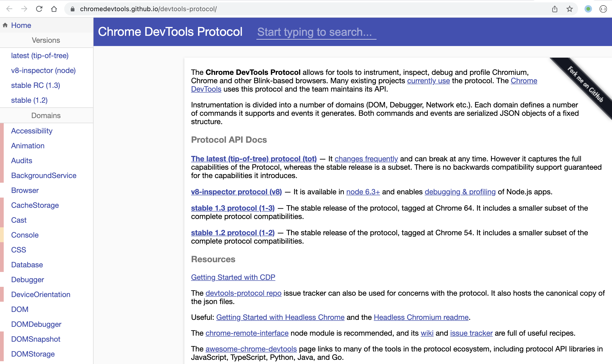Click the padlock site info icon
The image size is (612, 364).
[72, 9]
